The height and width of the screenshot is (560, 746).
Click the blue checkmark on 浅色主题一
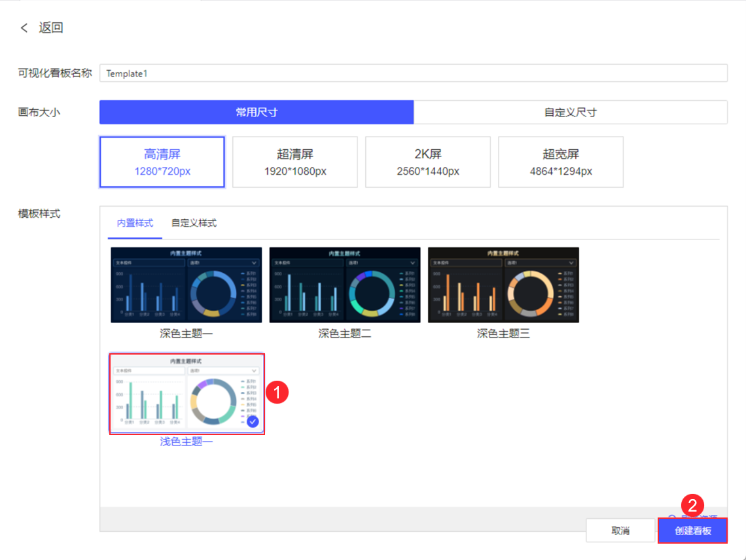click(253, 421)
